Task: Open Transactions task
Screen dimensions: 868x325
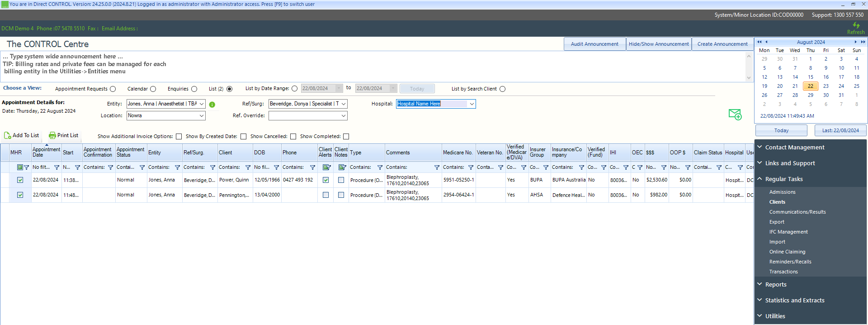Action: click(783, 272)
